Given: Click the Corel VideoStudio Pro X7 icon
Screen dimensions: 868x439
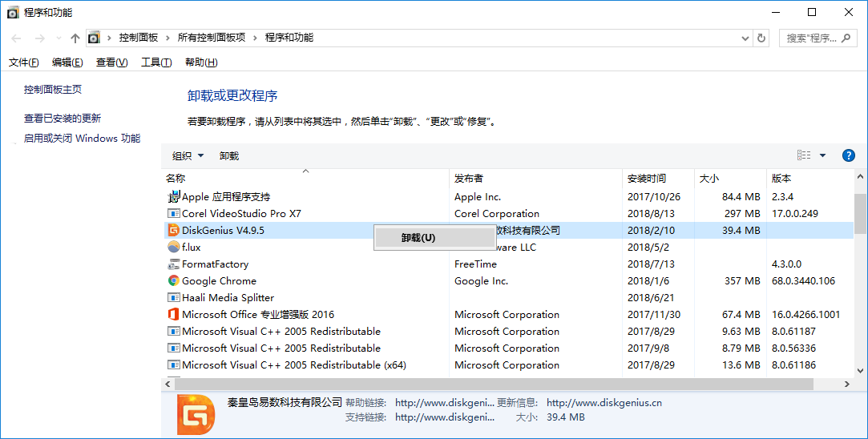Looking at the screenshot, I should pyautogui.click(x=173, y=214).
